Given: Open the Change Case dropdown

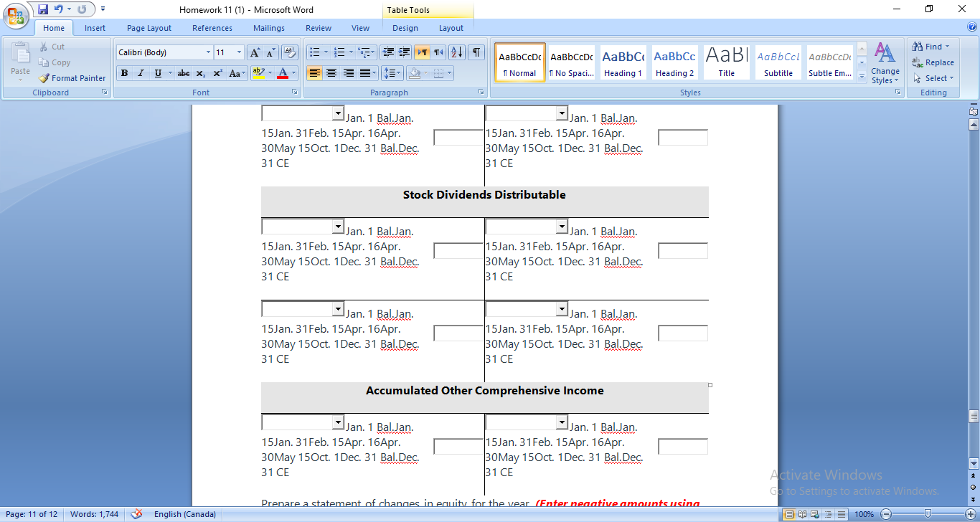Looking at the screenshot, I should 237,73.
